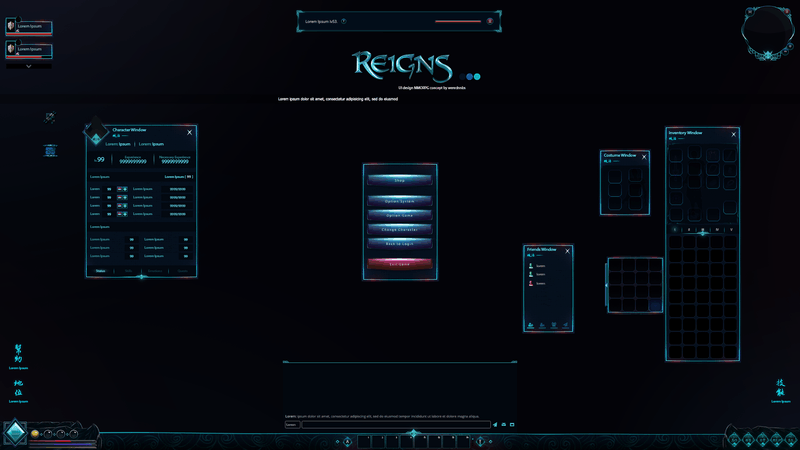Select the first Lorem Ipsum header tab in Character Window
Screen dimensions: 800x450
(x=118, y=144)
